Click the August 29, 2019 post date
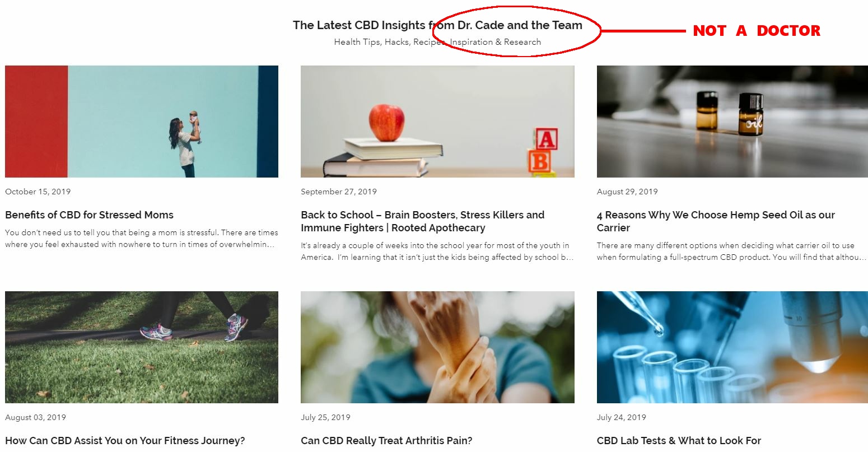The height and width of the screenshot is (452, 868). 627,192
